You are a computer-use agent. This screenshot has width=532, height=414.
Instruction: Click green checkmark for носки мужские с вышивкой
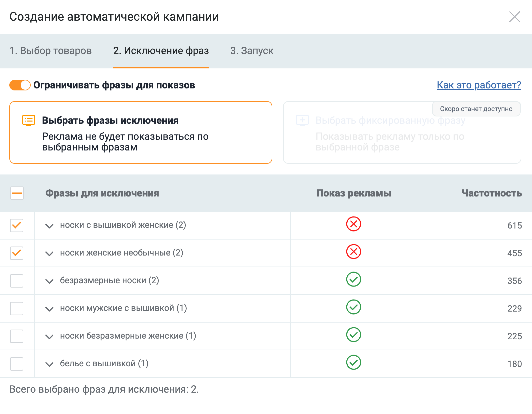click(353, 307)
